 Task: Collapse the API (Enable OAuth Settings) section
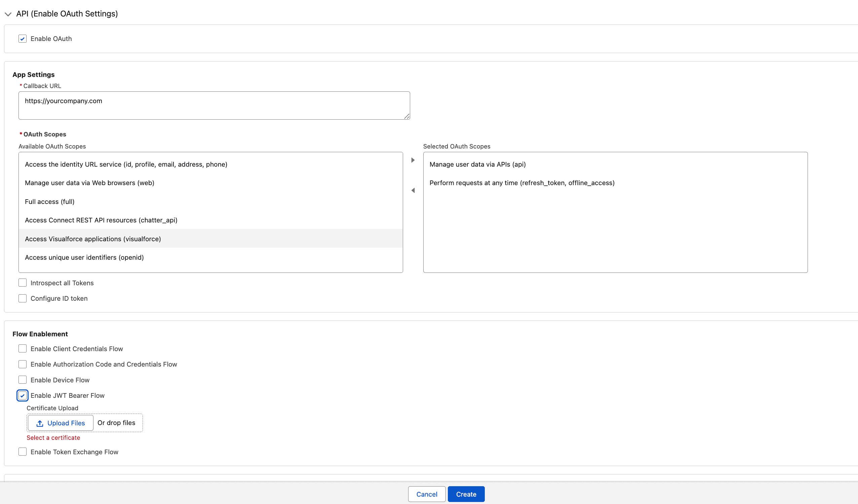point(8,14)
